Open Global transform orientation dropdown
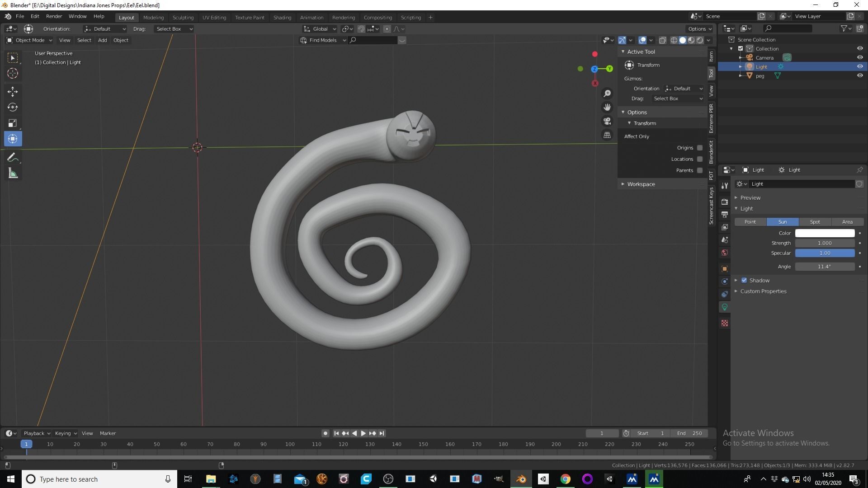Image resolution: width=868 pixels, height=488 pixels. pos(320,29)
